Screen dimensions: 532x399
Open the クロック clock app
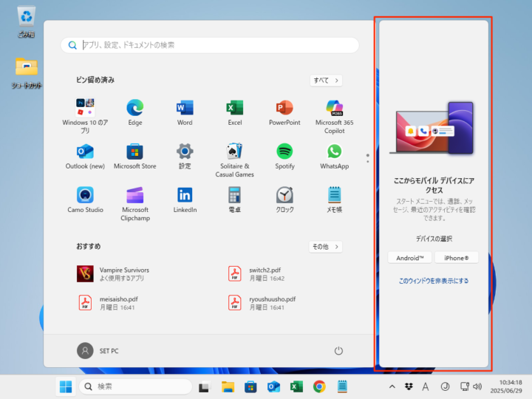(x=284, y=199)
